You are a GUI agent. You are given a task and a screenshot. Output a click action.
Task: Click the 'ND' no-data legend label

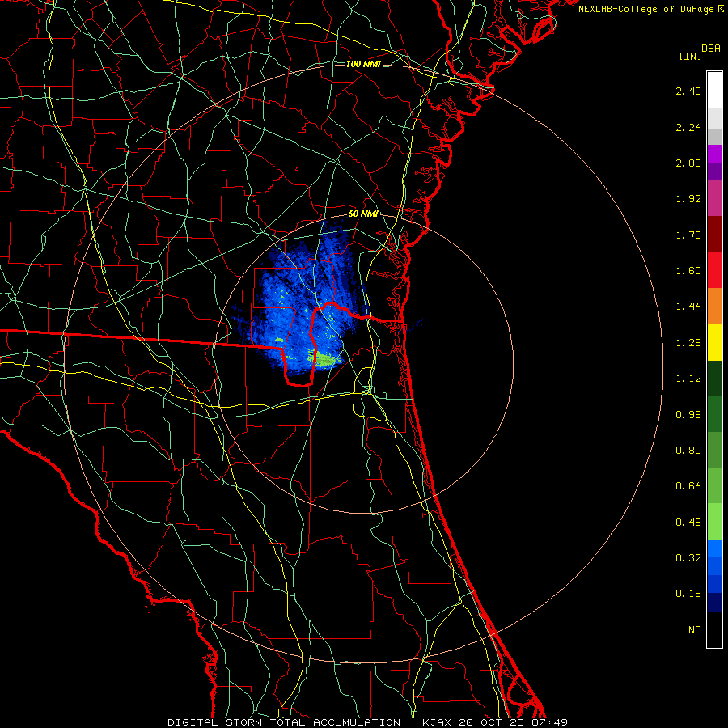[695, 630]
